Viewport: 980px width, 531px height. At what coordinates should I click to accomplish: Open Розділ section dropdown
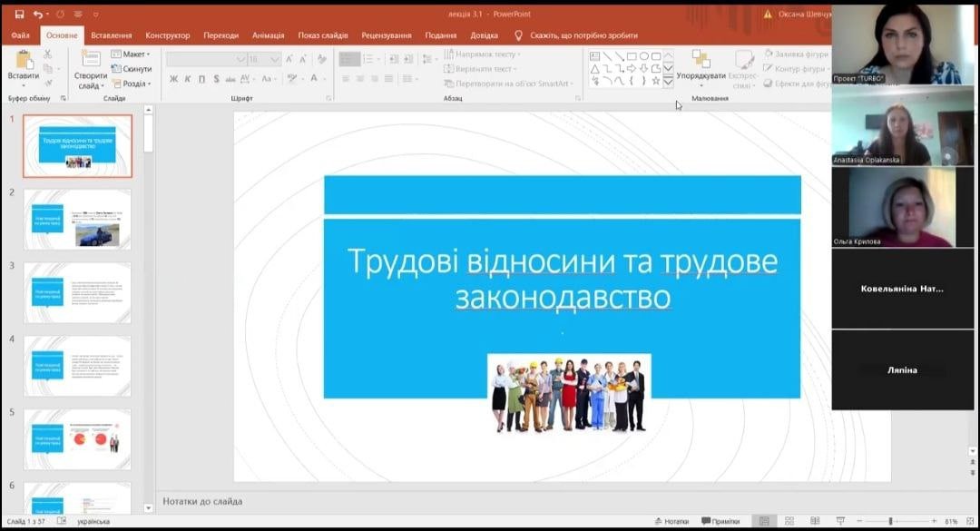point(131,84)
